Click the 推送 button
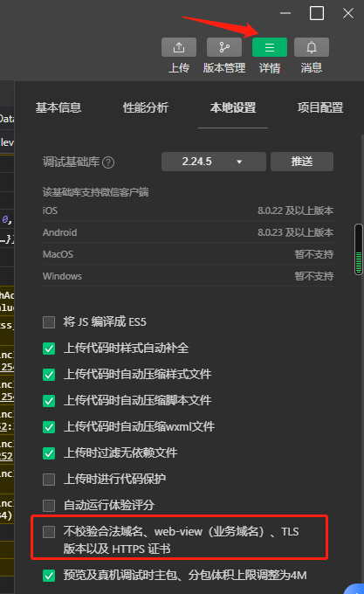The image size is (364, 594). 302,162
